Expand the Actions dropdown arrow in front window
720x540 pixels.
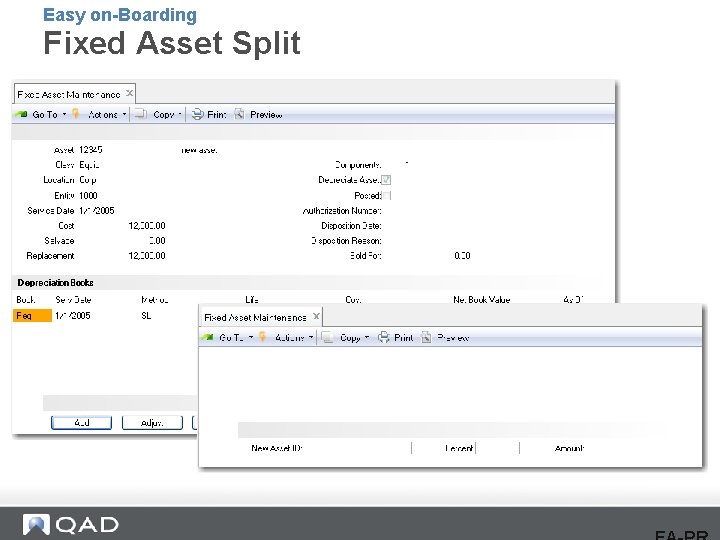pos(311,338)
